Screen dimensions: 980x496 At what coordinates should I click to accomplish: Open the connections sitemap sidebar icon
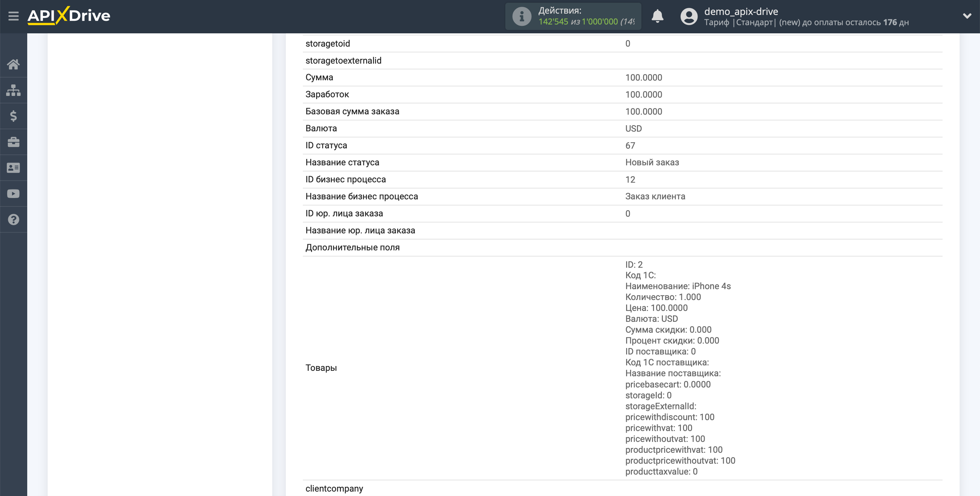13,90
